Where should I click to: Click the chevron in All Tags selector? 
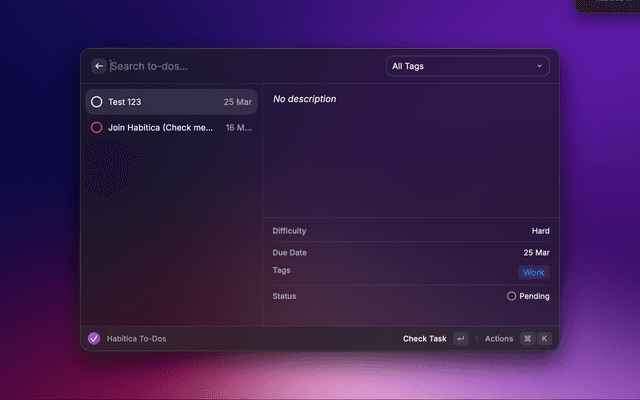[540, 66]
